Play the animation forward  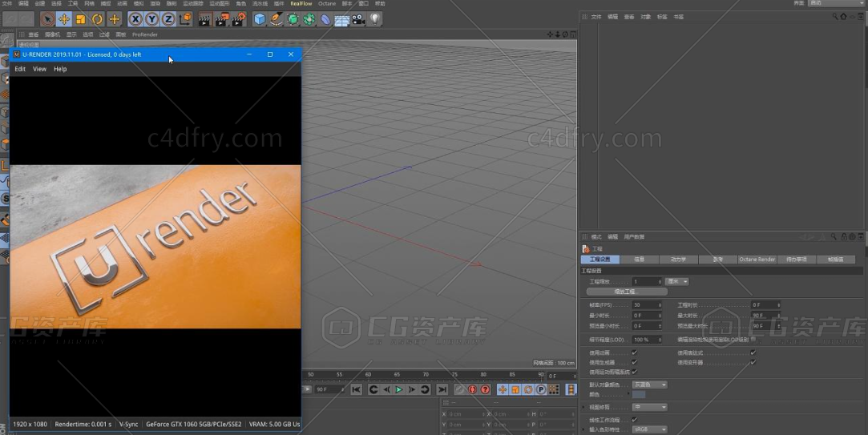[x=398, y=389]
